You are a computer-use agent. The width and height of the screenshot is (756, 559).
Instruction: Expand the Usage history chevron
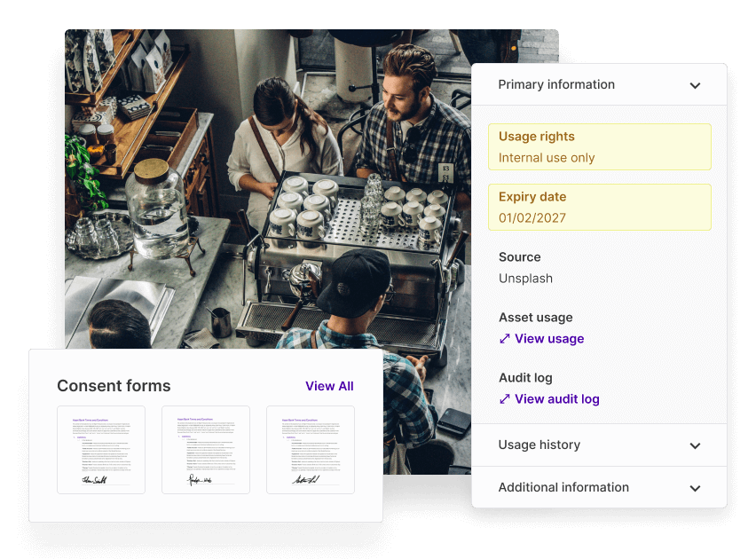(x=695, y=445)
